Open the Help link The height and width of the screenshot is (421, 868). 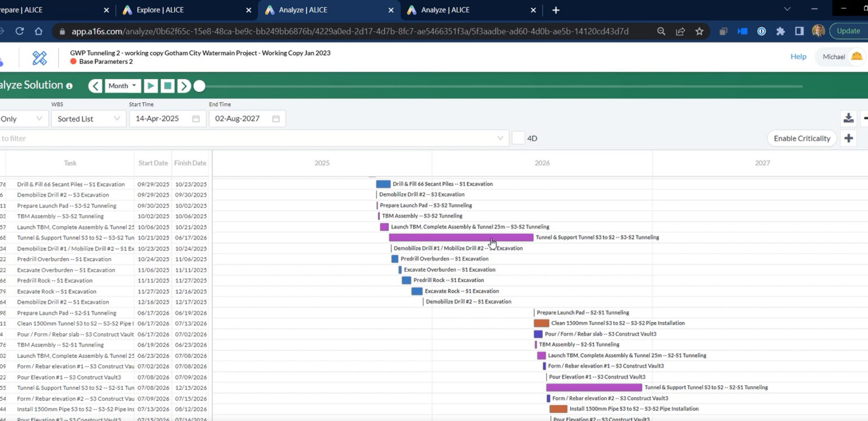pyautogui.click(x=798, y=57)
